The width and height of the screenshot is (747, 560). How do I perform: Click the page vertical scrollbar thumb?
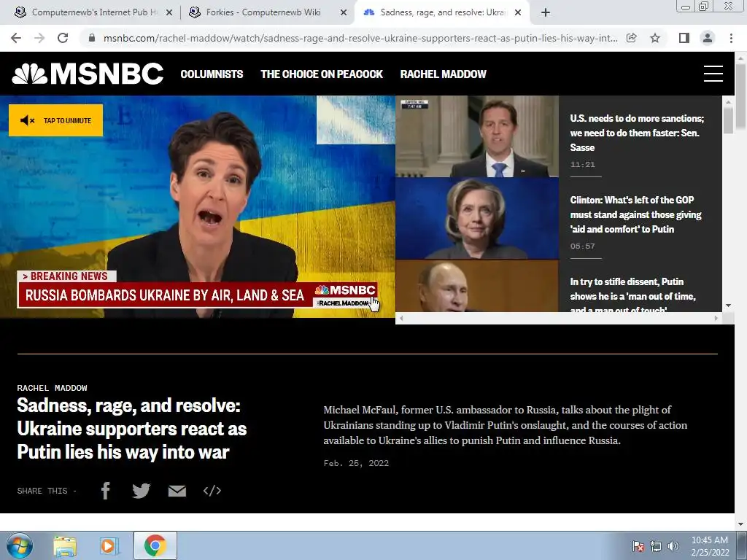click(x=740, y=96)
